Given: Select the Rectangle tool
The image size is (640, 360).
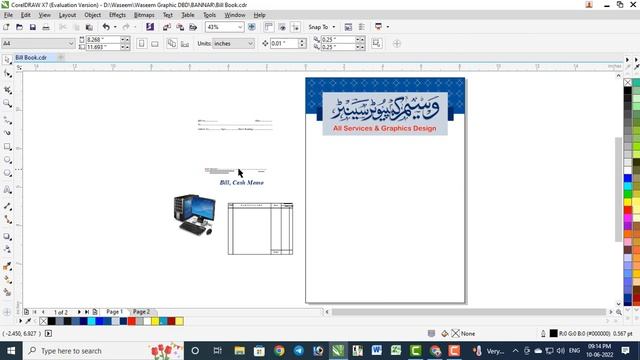Looking at the screenshot, I should (7, 147).
